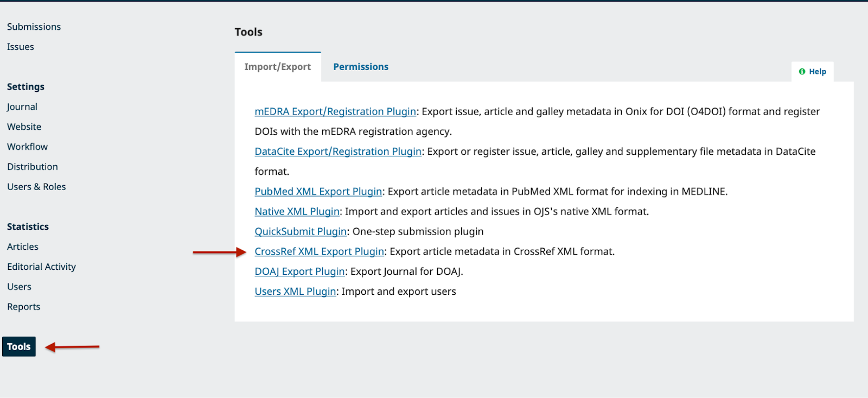Screen dimensions: 868x398
Task: Select the Import/Export tab
Action: (277, 67)
